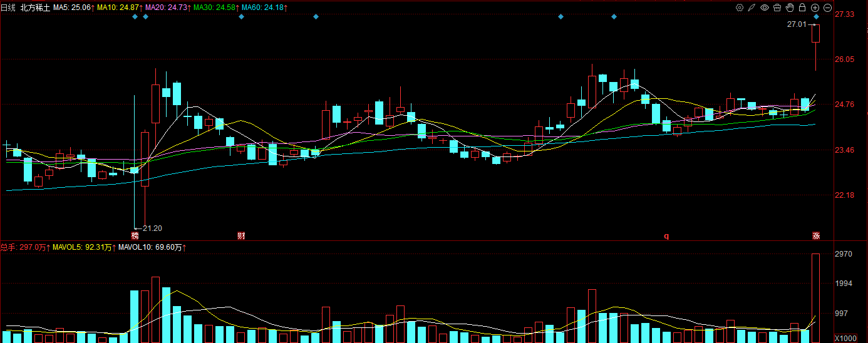This screenshot has width=868, height=343.
Task: Select the tallest red volume bar at right
Action: (x=816, y=298)
